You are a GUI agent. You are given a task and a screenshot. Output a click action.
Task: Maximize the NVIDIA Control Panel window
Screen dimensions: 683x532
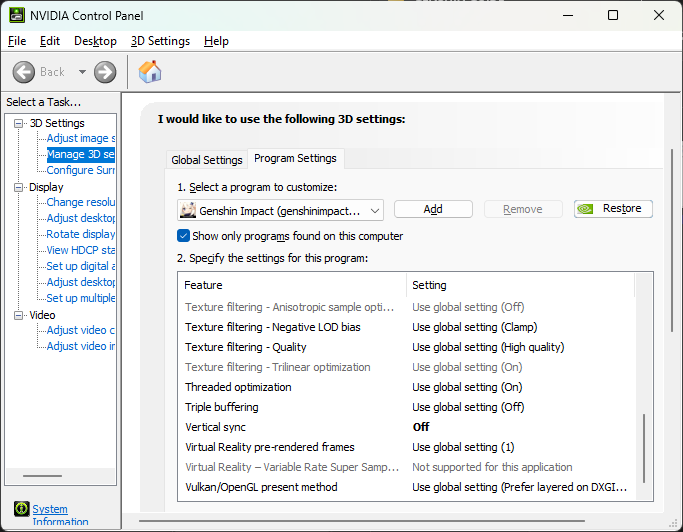pyautogui.click(x=613, y=15)
